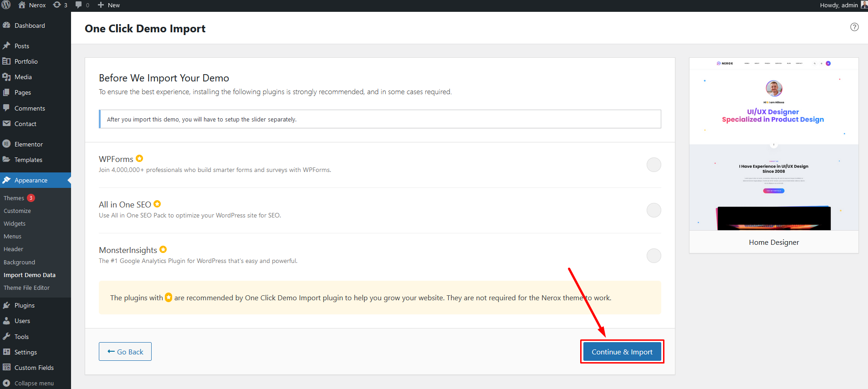This screenshot has height=389, width=868.
Task: Toggle the MonsterInsights plugin checkbox
Action: (654, 256)
